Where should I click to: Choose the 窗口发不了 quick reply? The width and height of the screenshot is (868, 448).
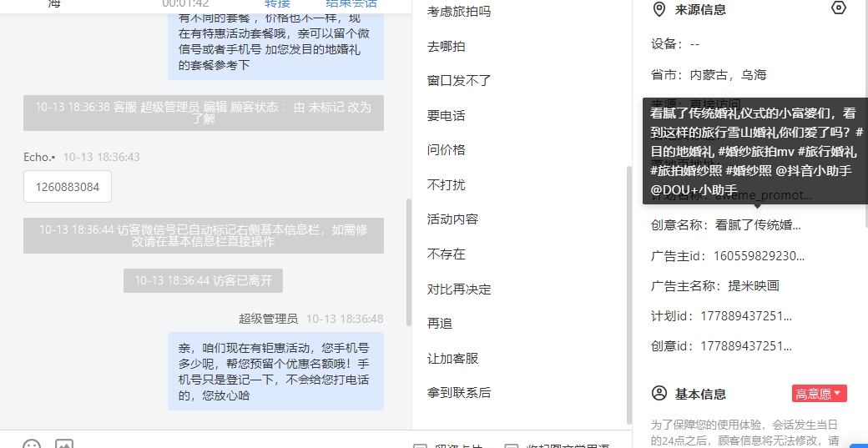459,81
